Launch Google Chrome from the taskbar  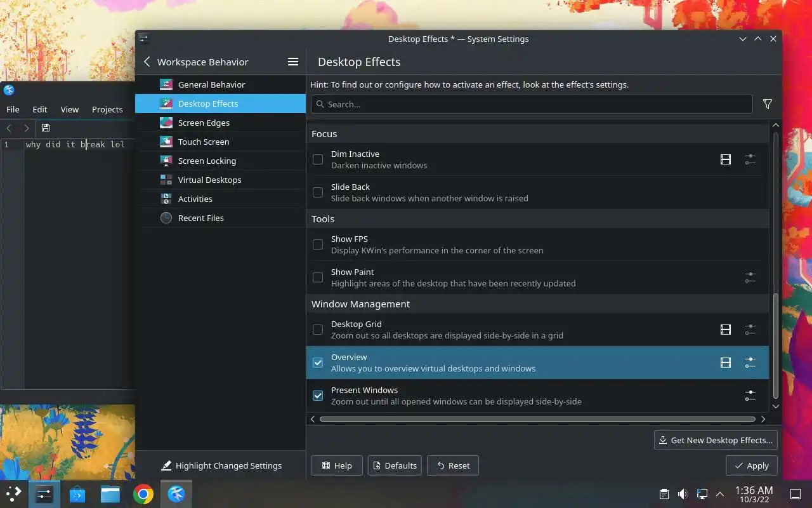tap(143, 494)
